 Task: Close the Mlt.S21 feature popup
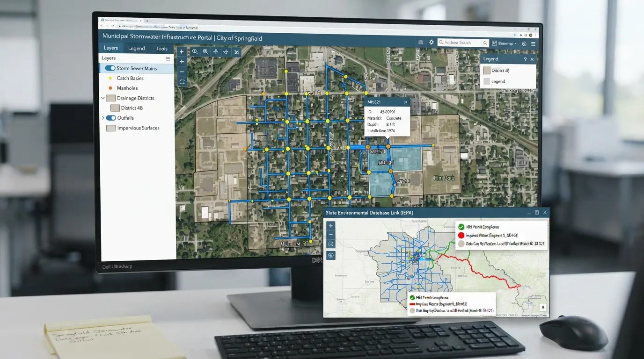[406, 102]
